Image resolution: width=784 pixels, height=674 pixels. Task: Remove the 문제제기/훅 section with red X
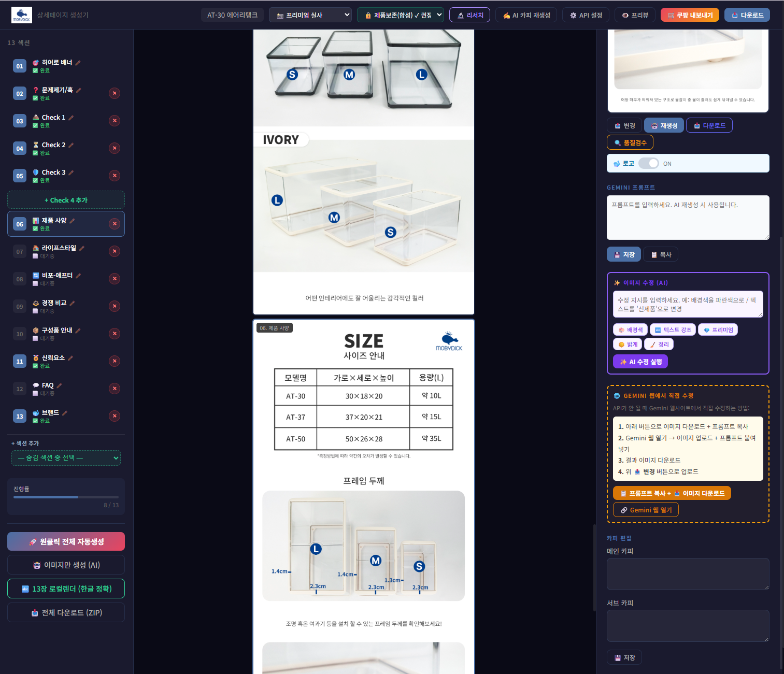[115, 93]
